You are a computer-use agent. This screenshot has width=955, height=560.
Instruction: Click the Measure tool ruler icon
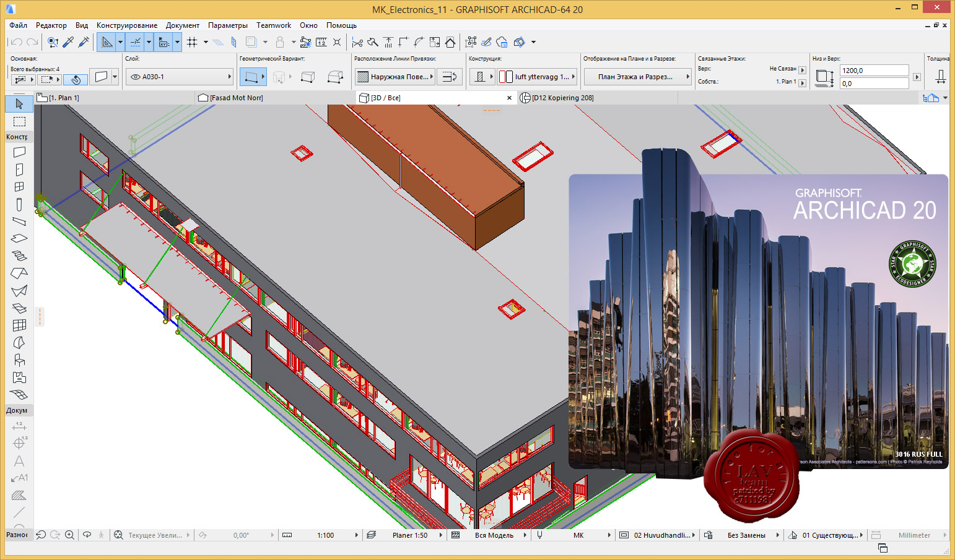coord(321,42)
